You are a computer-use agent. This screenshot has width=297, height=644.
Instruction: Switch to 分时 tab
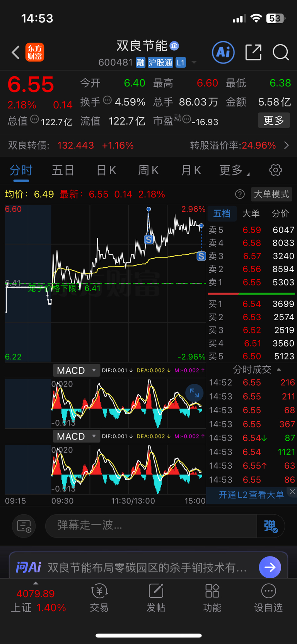[21, 170]
